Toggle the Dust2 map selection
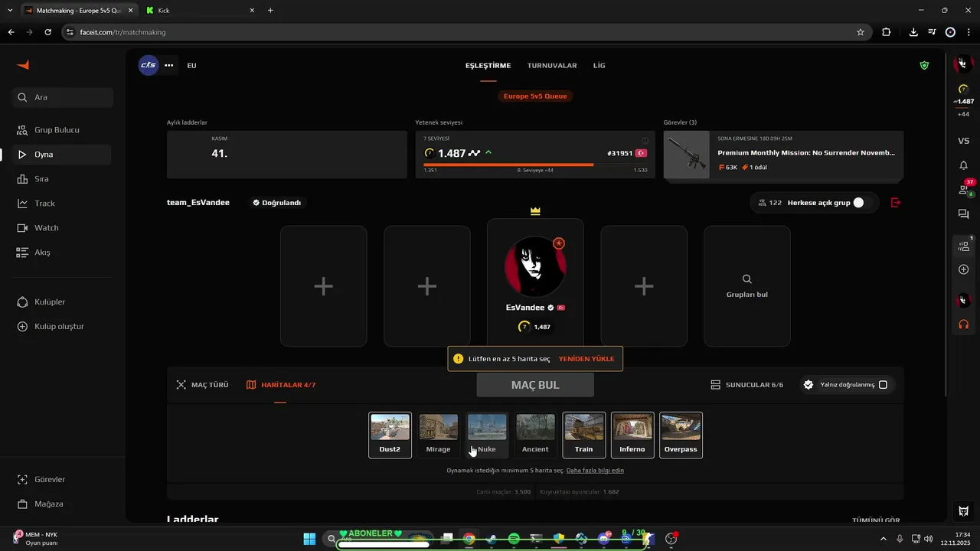 [390, 435]
